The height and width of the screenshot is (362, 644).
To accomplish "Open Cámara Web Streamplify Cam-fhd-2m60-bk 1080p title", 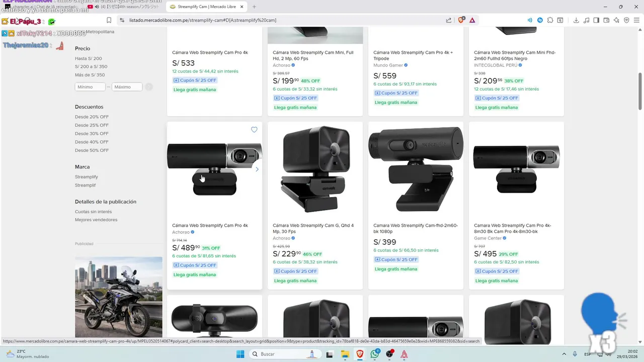I will pos(416,228).
